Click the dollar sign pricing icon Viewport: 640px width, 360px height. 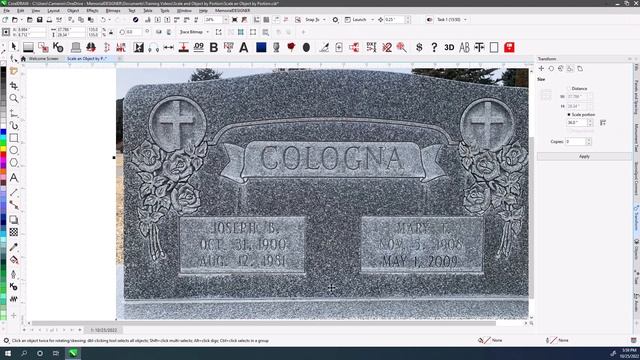coord(419,47)
